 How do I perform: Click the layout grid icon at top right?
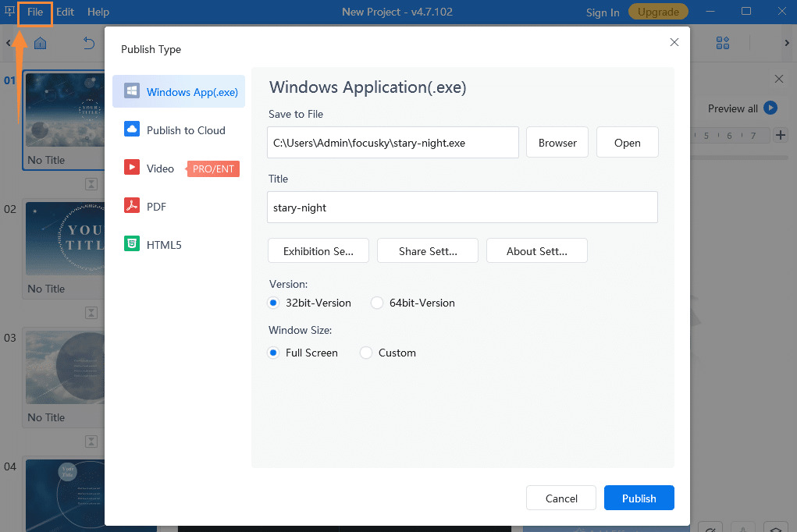point(722,43)
